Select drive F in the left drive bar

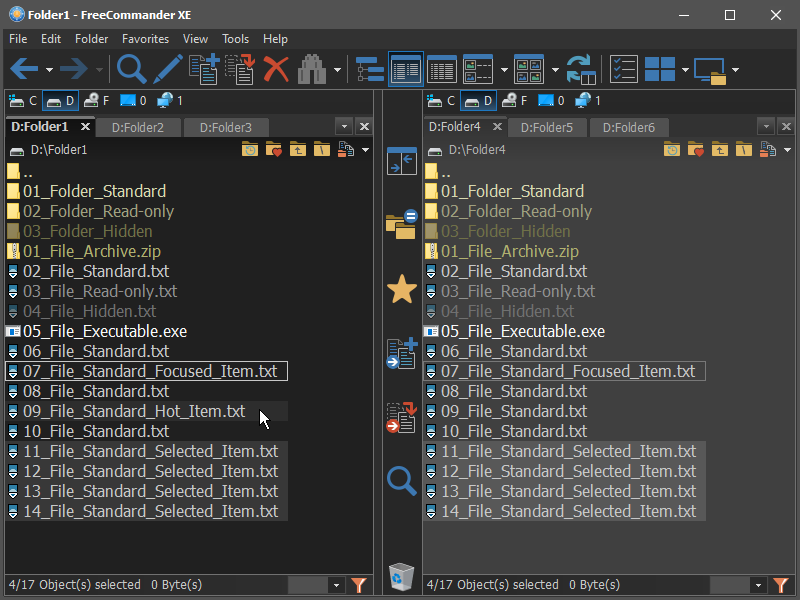tap(97, 100)
